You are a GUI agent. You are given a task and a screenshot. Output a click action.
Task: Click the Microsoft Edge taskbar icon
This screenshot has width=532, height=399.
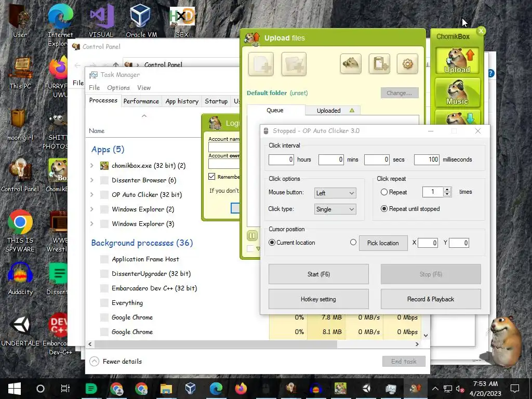coord(216,389)
